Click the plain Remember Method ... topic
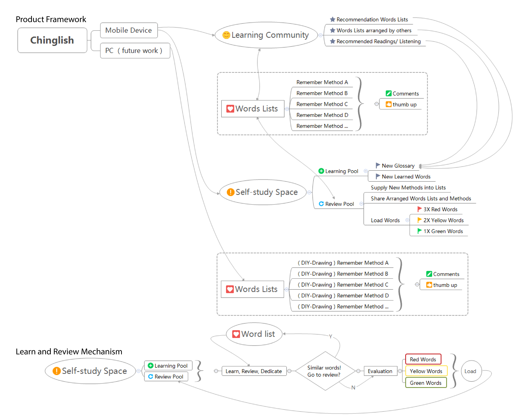 pyautogui.click(x=322, y=126)
